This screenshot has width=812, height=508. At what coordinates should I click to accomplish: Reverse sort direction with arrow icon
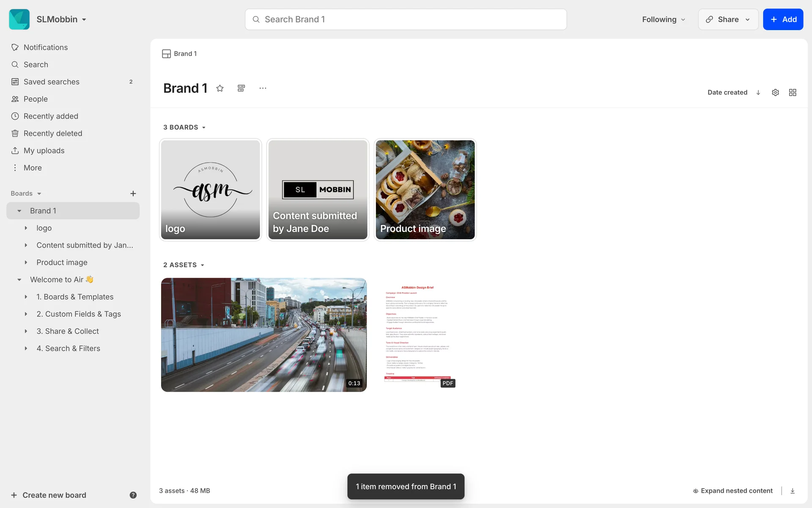tap(758, 92)
